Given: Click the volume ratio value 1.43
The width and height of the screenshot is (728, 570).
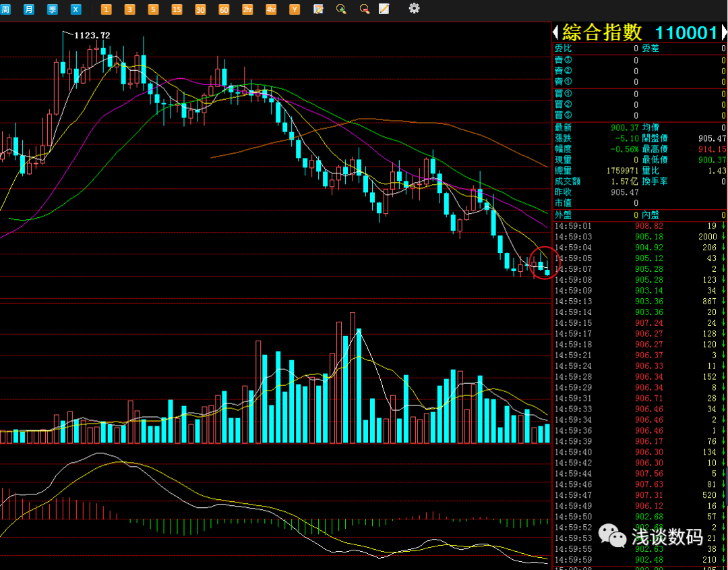Looking at the screenshot, I should coord(717,171).
